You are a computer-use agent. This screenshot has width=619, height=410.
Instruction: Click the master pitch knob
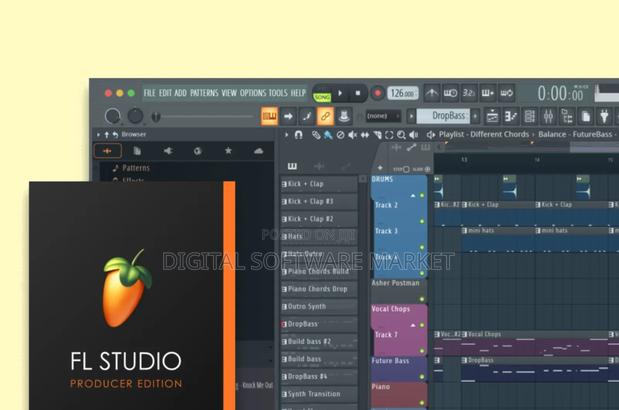click(x=135, y=116)
